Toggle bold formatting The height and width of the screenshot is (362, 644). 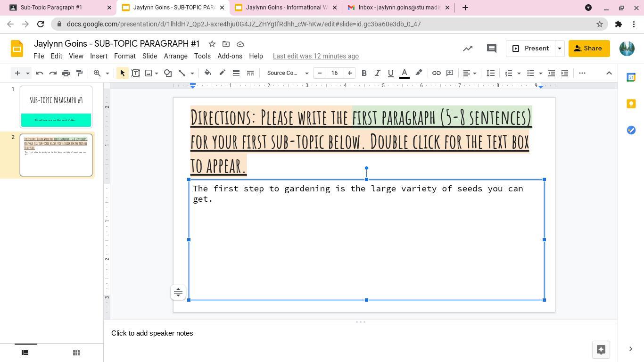364,73
